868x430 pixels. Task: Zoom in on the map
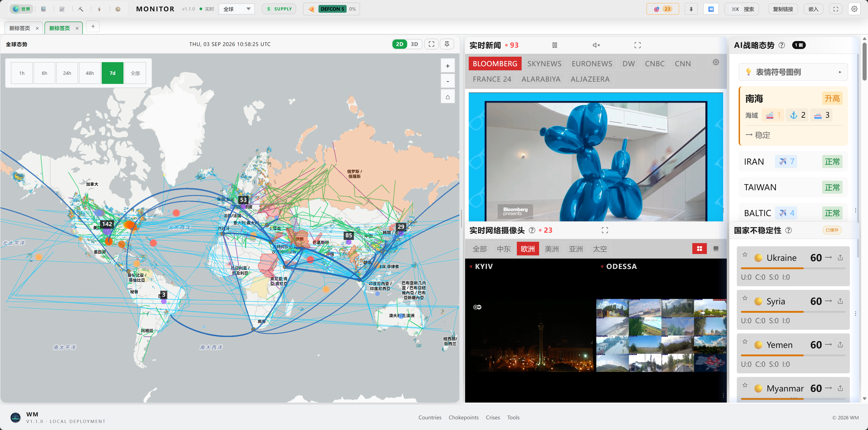[447, 66]
